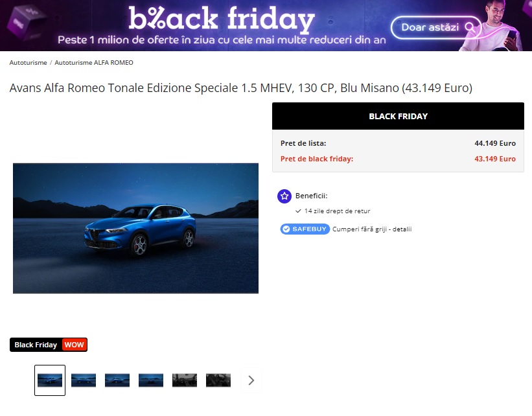Click the Black Friday WOW badge
This screenshot has width=532, height=416.
tap(49, 345)
